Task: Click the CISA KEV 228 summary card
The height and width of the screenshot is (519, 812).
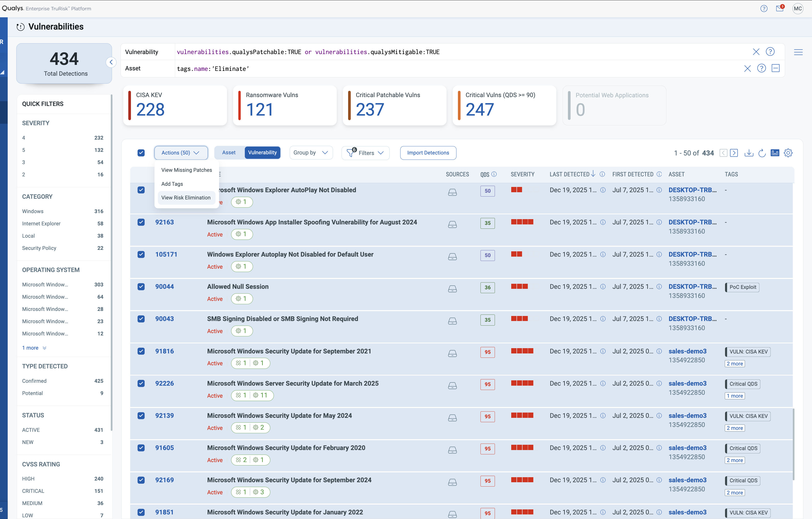Action: click(x=175, y=105)
